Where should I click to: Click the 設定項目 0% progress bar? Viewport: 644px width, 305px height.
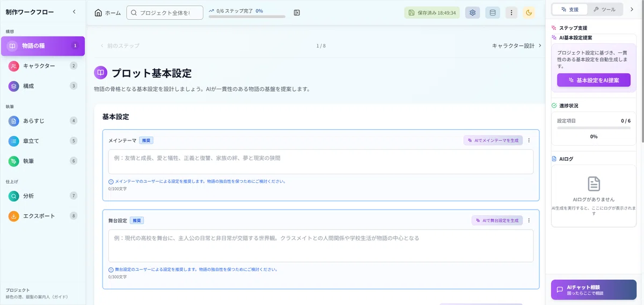[x=594, y=128]
